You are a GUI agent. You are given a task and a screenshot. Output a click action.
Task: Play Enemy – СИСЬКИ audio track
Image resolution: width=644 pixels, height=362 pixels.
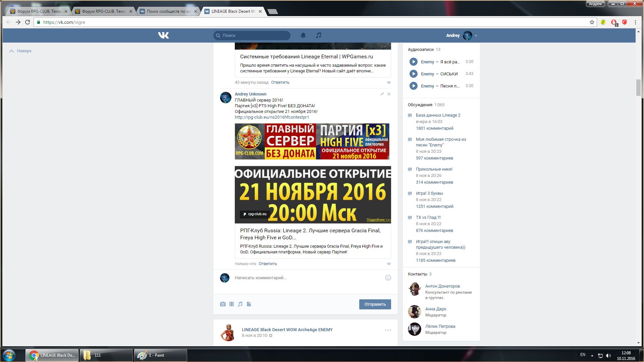click(413, 74)
